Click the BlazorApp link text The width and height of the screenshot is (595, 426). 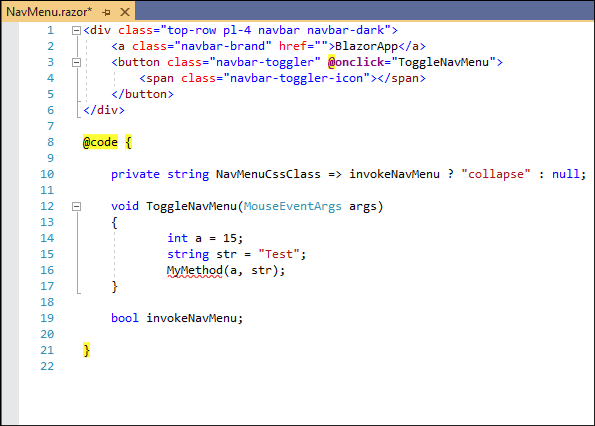[x=366, y=46]
